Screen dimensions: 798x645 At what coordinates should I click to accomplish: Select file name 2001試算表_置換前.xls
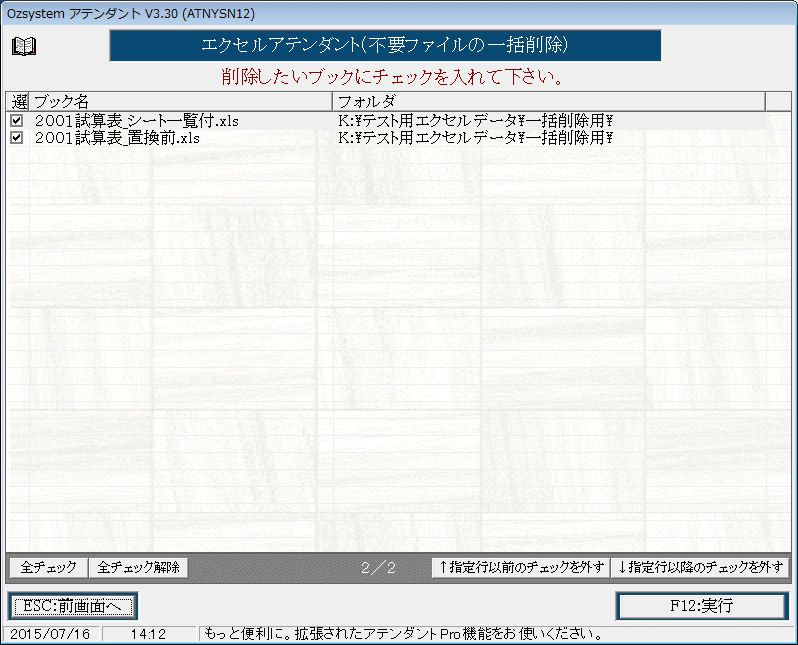point(117,138)
